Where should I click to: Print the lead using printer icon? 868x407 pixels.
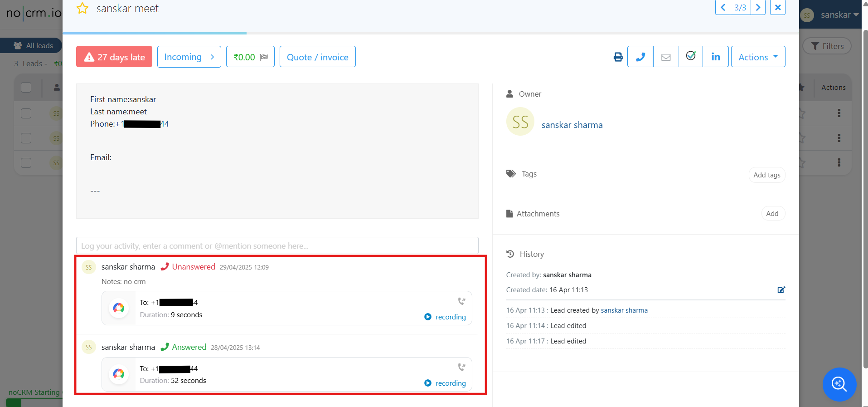pyautogui.click(x=618, y=57)
